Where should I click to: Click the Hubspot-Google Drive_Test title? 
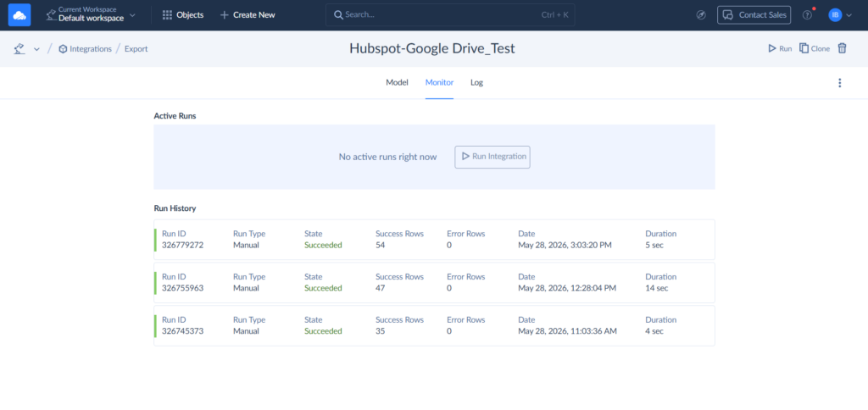pyautogui.click(x=432, y=48)
